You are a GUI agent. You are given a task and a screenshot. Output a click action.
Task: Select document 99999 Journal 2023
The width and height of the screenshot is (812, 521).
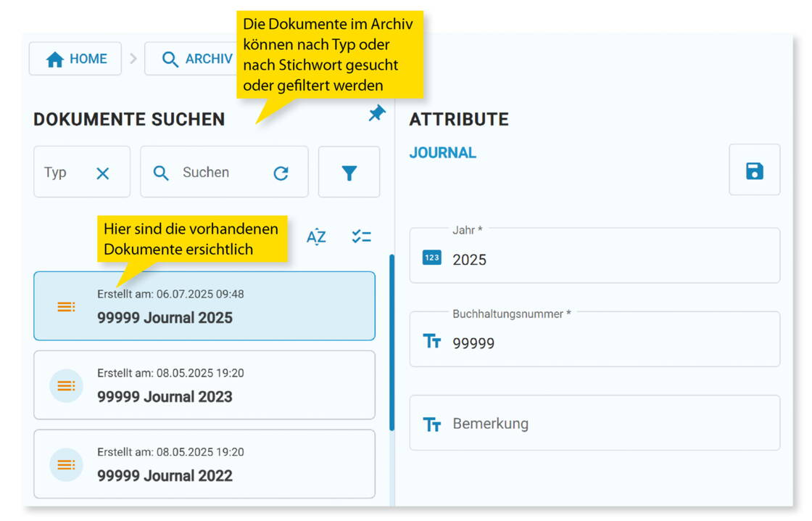coord(204,385)
